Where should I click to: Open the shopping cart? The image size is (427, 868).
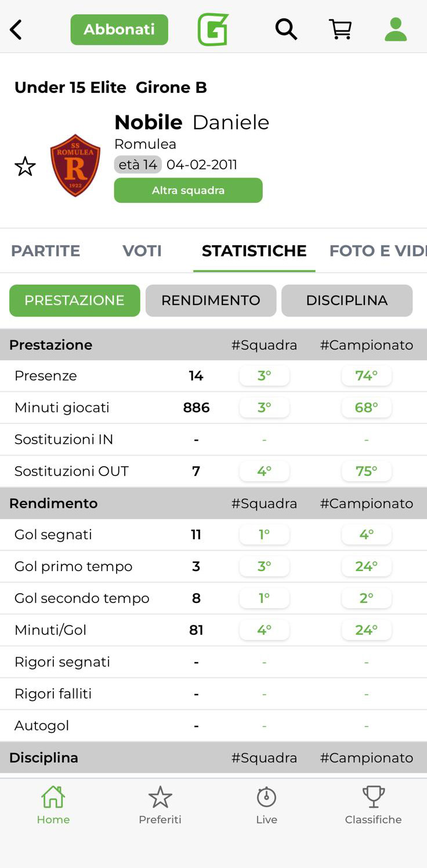(341, 29)
